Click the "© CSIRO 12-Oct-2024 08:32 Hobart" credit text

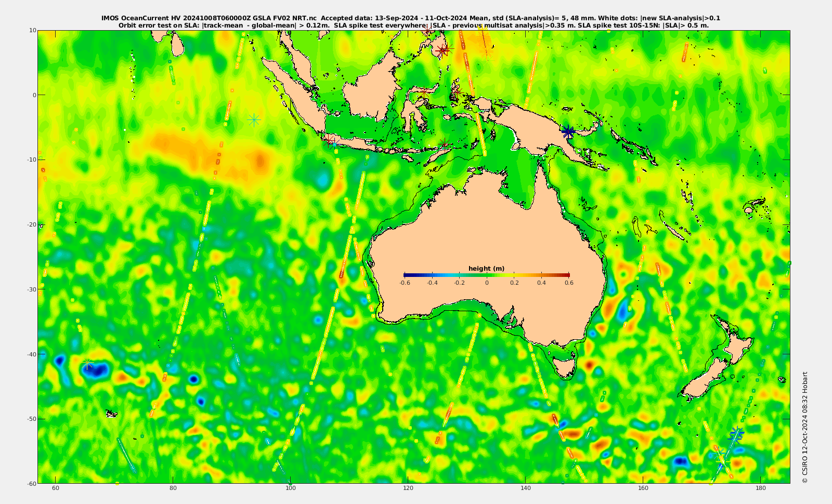click(x=805, y=428)
